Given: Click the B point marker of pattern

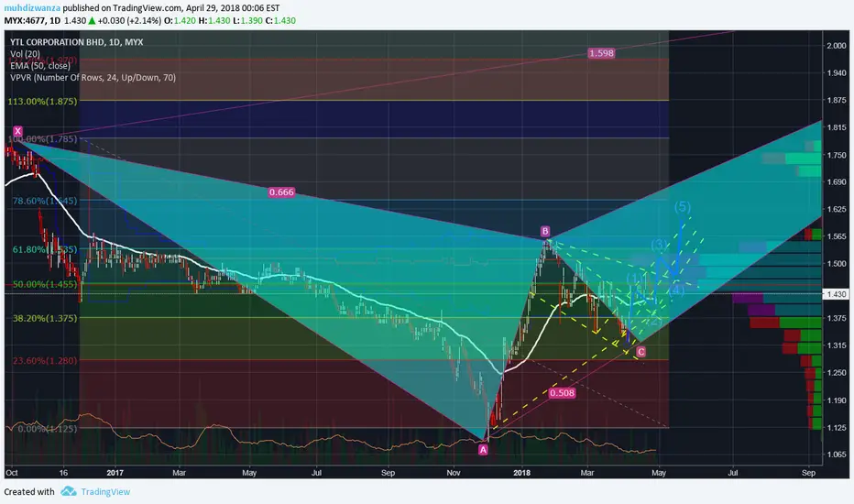Looking at the screenshot, I should [545, 231].
